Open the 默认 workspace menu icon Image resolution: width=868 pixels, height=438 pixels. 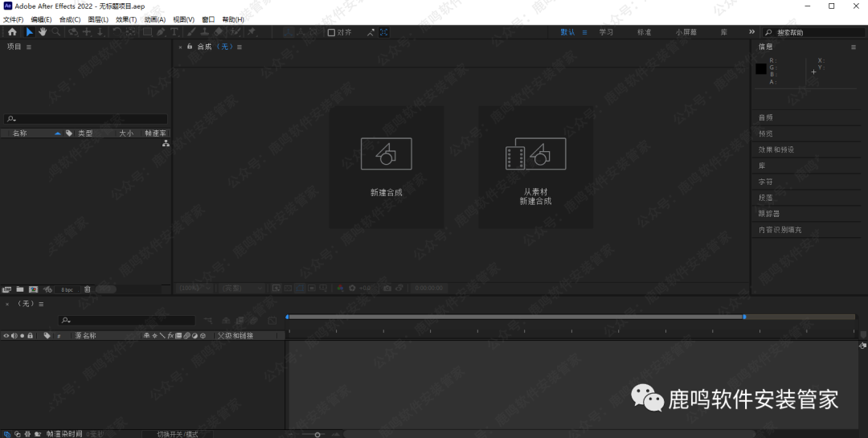coord(584,32)
